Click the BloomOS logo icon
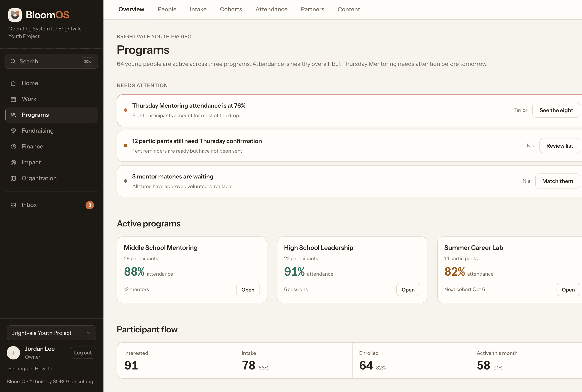582x392 pixels. click(15, 15)
